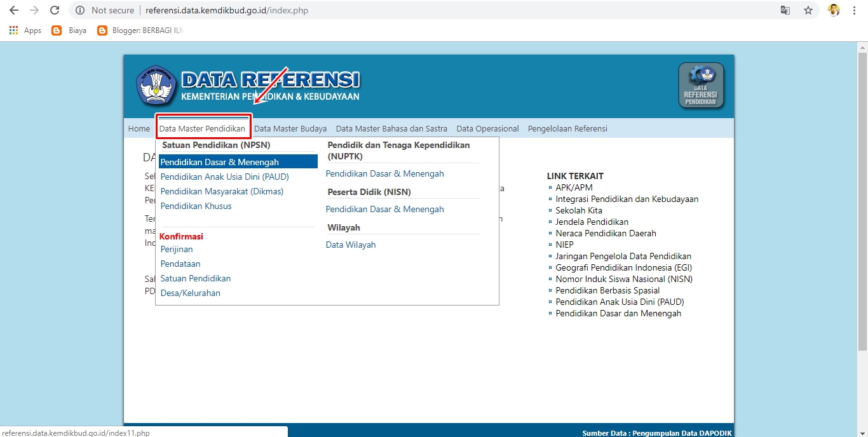This screenshot has width=868, height=437.
Task: Open Google Translate icon in address bar
Action: [x=785, y=10]
